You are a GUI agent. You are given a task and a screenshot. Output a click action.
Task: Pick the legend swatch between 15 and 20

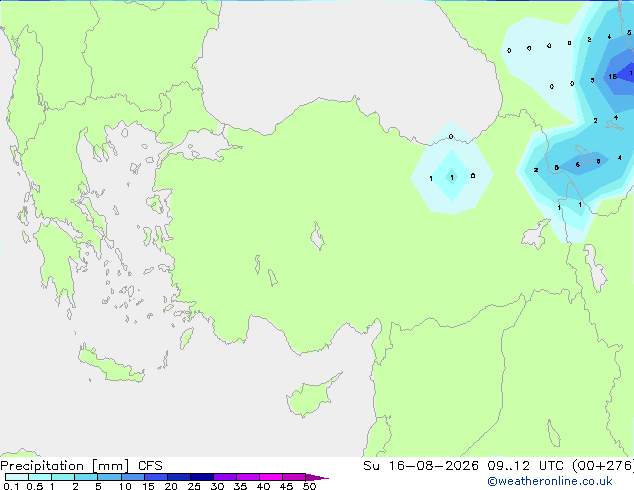coord(156,477)
